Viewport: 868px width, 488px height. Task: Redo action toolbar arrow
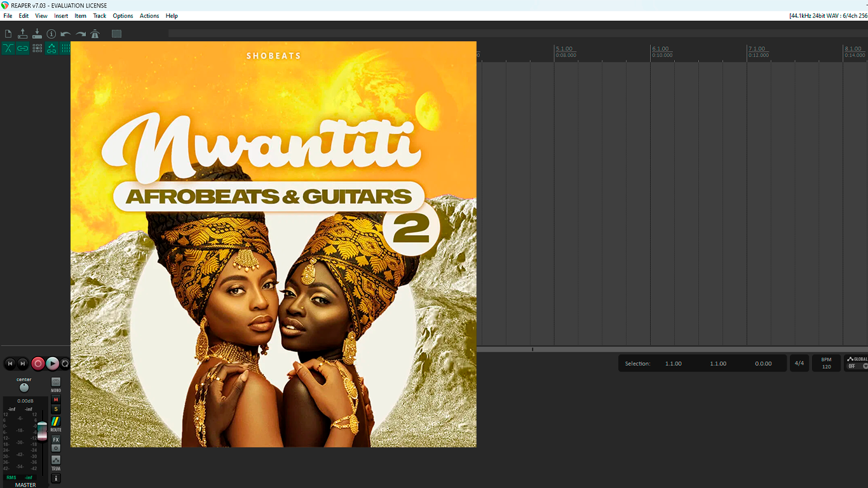(x=81, y=34)
